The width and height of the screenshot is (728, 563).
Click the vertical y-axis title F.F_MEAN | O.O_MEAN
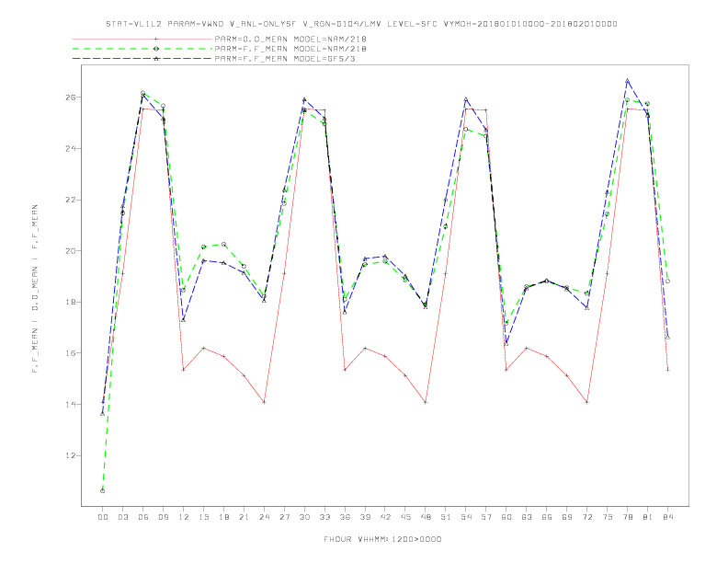(35, 289)
